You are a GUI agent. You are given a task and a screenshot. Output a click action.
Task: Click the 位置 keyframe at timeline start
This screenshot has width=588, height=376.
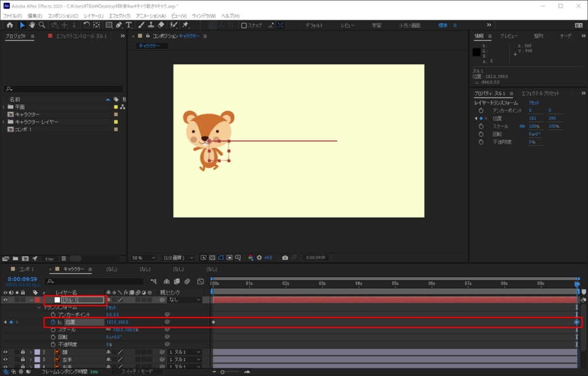pos(214,322)
